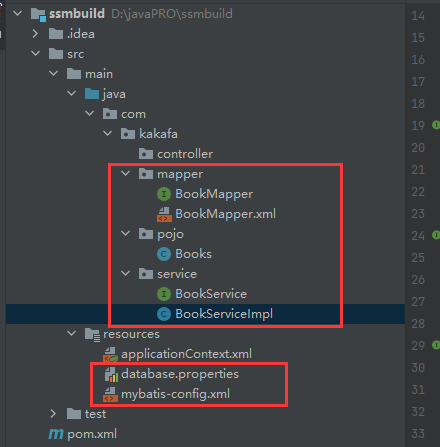Image resolution: width=440 pixels, height=447 pixels.
Task: Collapse the resources folder
Action: 71,333
